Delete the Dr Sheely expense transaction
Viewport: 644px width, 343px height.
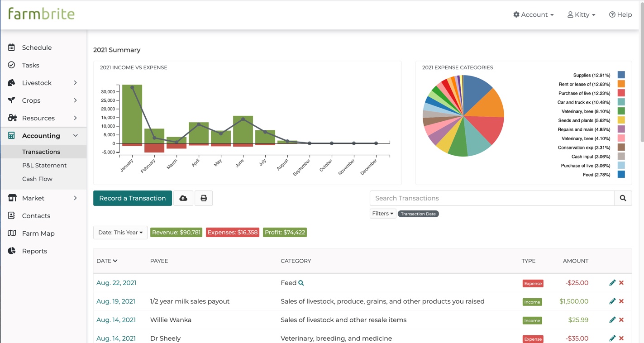(x=621, y=338)
